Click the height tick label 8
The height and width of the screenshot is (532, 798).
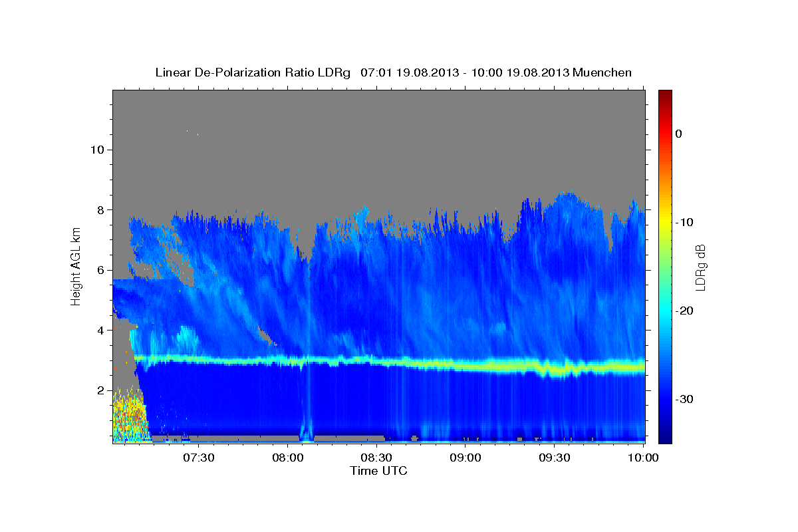[101, 210]
